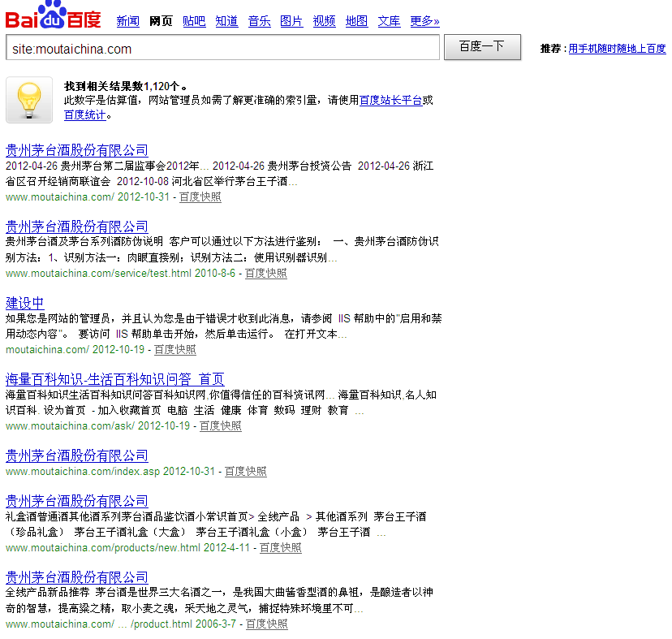View 百度快照 for the service/test.html result
Viewport: 672px width, 639px height.
(265, 274)
